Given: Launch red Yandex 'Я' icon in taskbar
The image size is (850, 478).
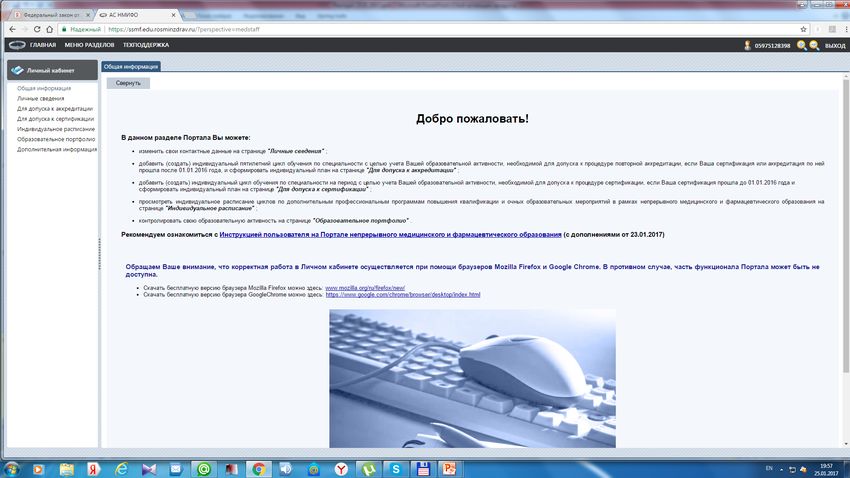Looking at the screenshot, I should coord(94,469).
